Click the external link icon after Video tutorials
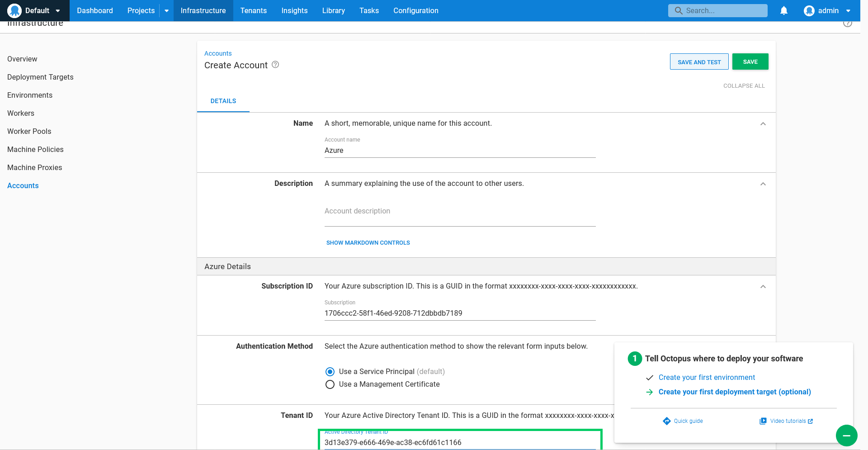Image resolution: width=868 pixels, height=450 pixels. pos(811,421)
